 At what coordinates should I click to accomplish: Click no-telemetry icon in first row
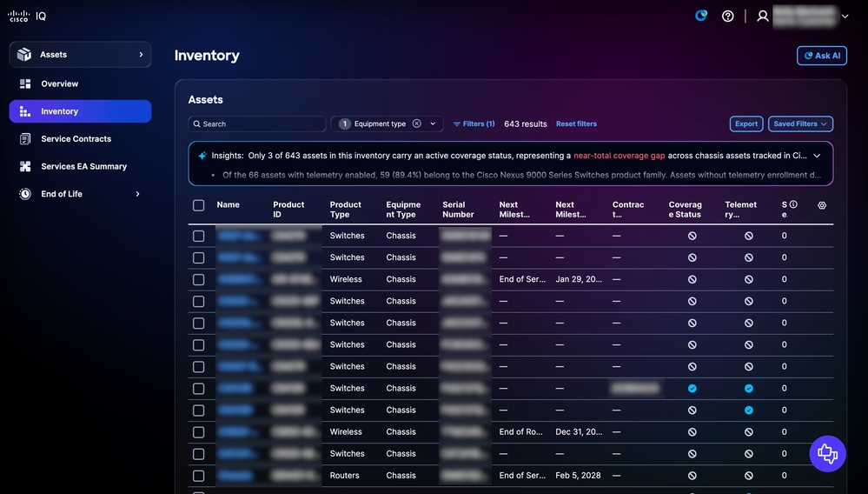point(748,236)
